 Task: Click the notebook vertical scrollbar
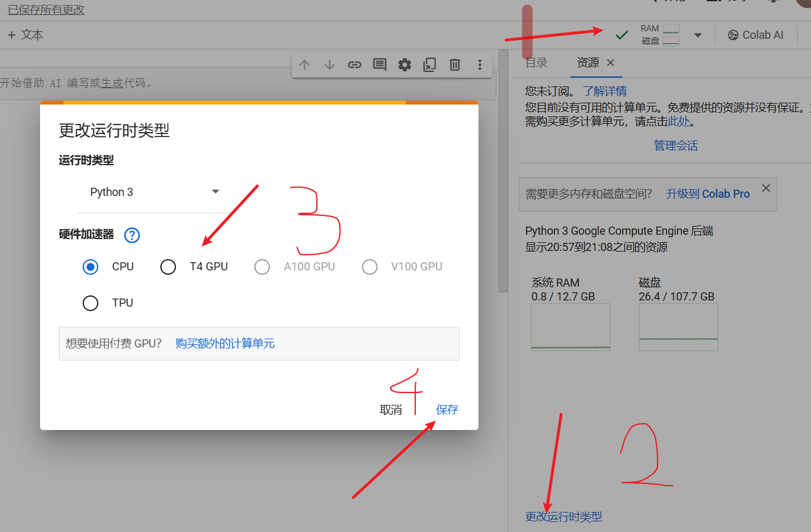[503, 170]
